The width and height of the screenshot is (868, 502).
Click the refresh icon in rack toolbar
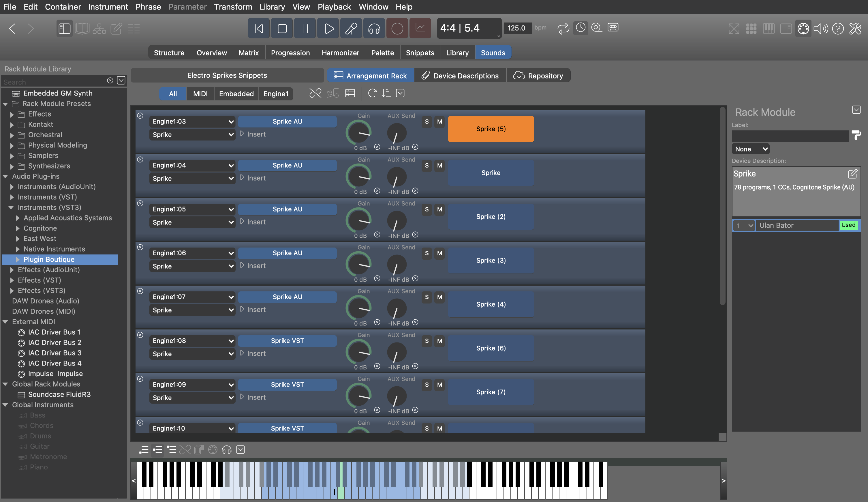372,93
